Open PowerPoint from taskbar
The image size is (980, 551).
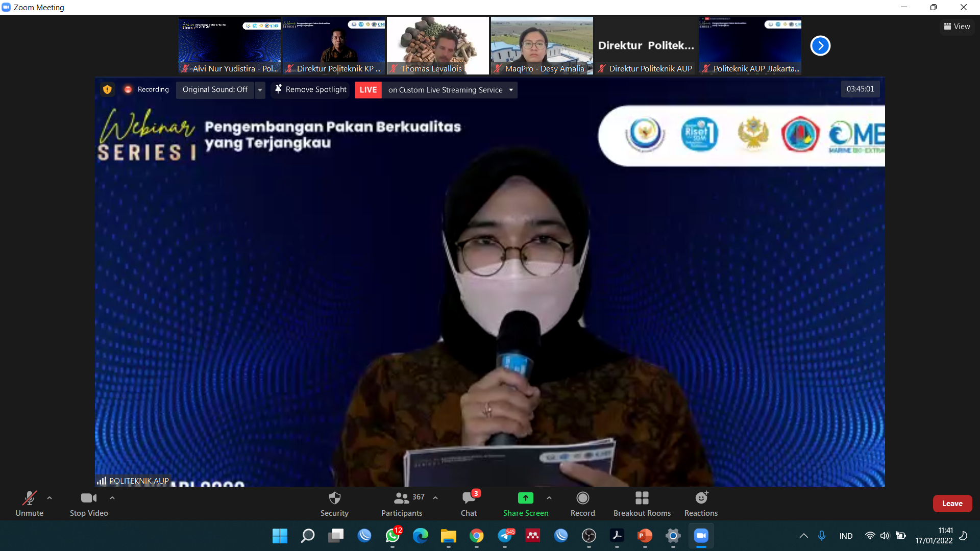pyautogui.click(x=645, y=536)
